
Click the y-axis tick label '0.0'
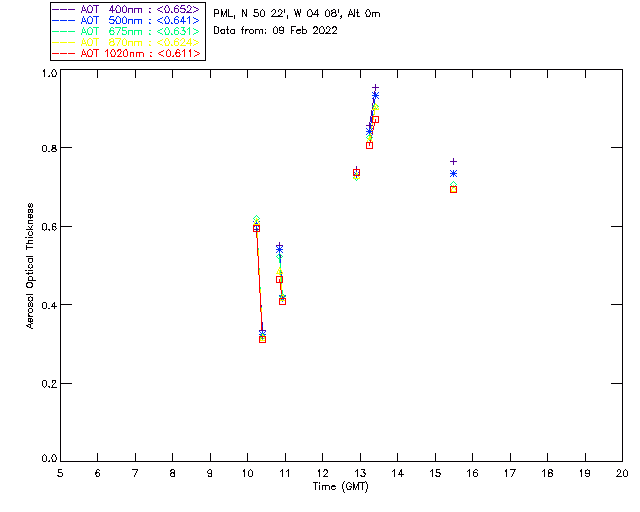[x=49, y=459]
